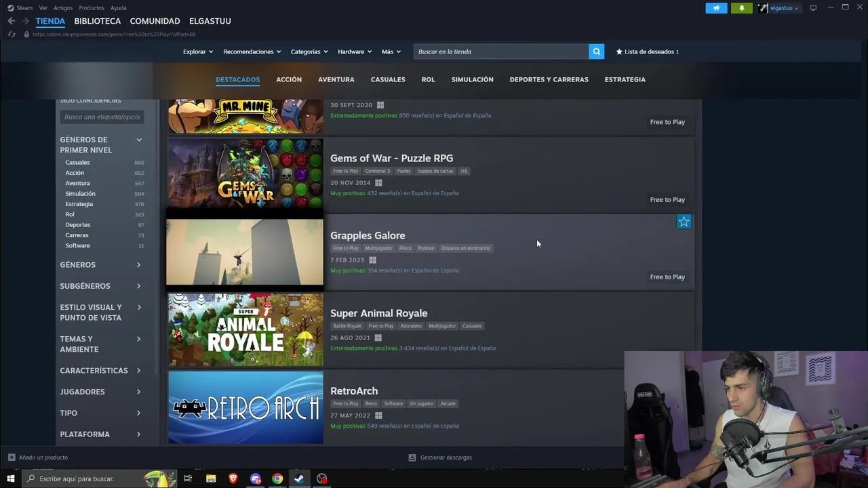This screenshot has width=868, height=488.
Task: Click the Discord taskbar icon with badge
Action: coord(256,479)
